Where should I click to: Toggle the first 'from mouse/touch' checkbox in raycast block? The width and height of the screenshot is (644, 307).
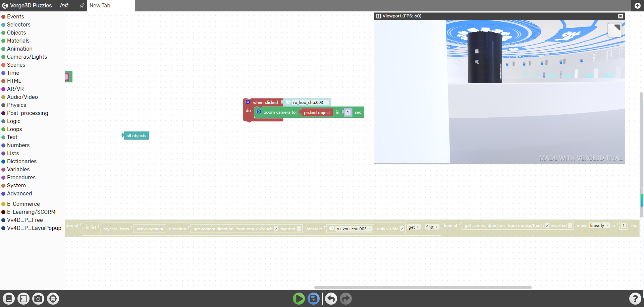pos(276,229)
